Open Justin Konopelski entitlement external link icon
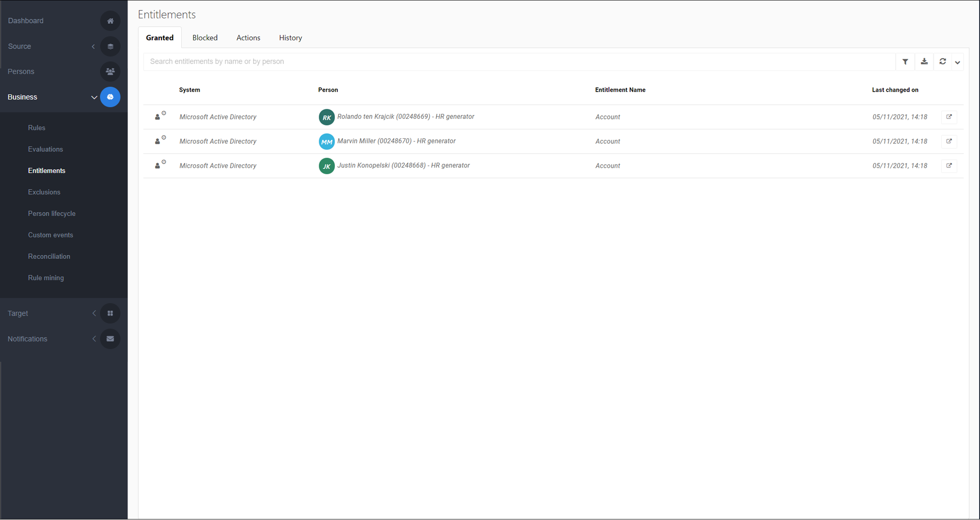Screen dimensions: 980x520 (949, 166)
